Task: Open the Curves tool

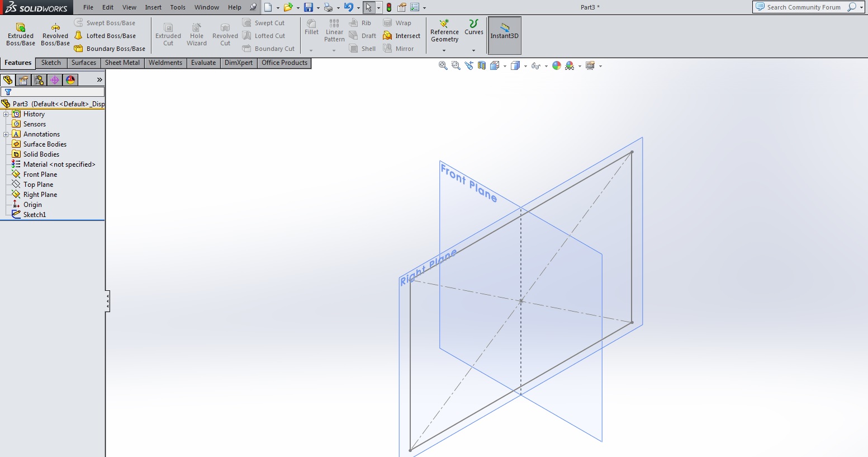Action: [x=473, y=27]
